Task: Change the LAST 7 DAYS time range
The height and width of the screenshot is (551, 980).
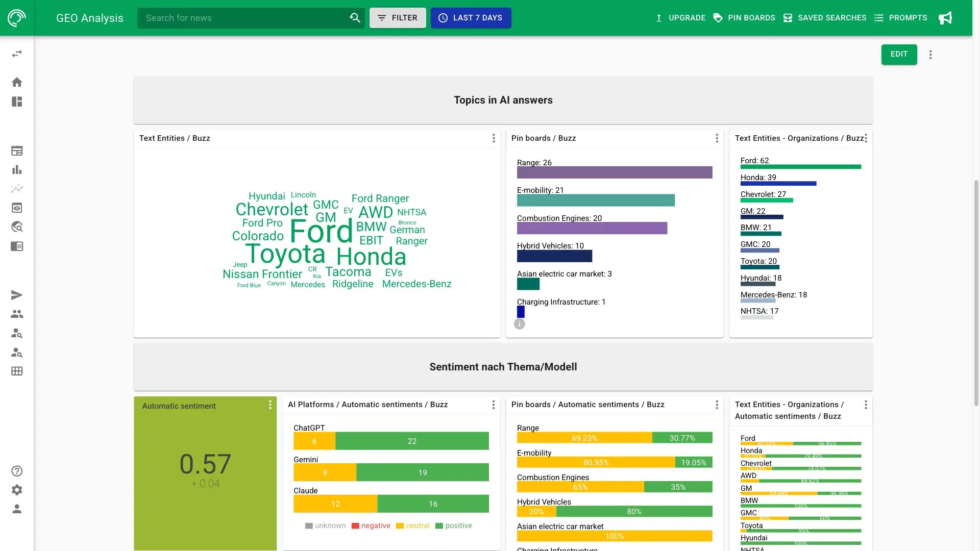Action: pyautogui.click(x=471, y=18)
